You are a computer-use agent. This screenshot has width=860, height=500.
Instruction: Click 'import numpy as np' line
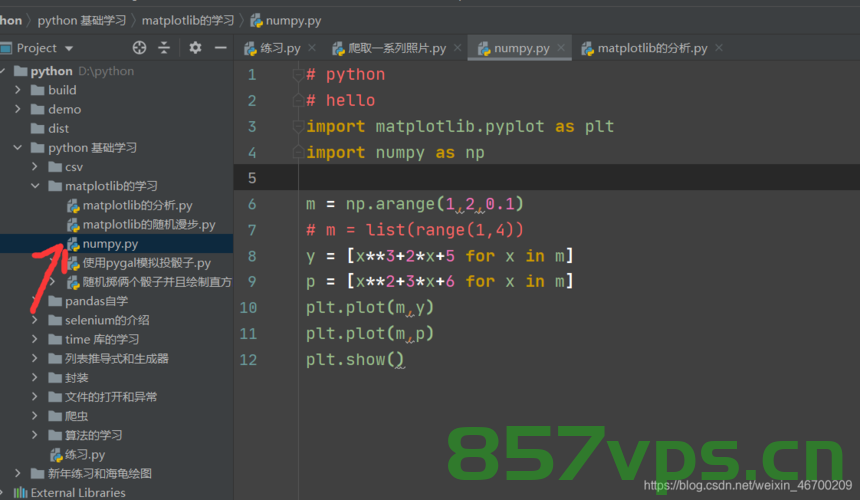tap(395, 152)
